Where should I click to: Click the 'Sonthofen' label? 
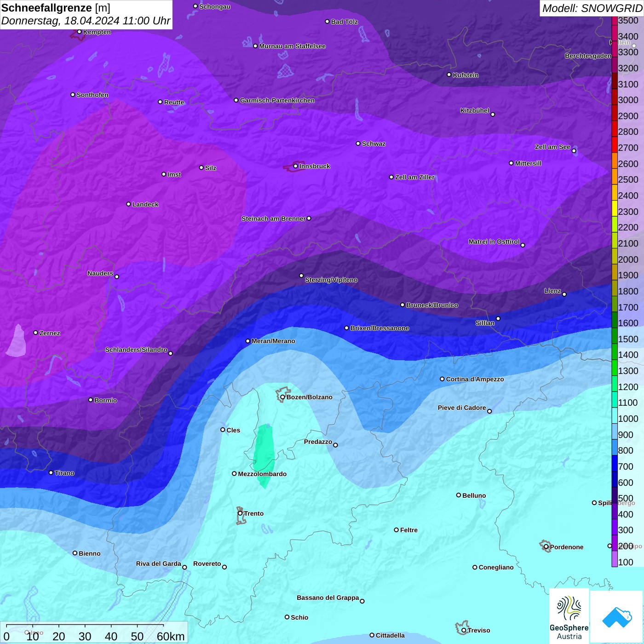coord(92,95)
